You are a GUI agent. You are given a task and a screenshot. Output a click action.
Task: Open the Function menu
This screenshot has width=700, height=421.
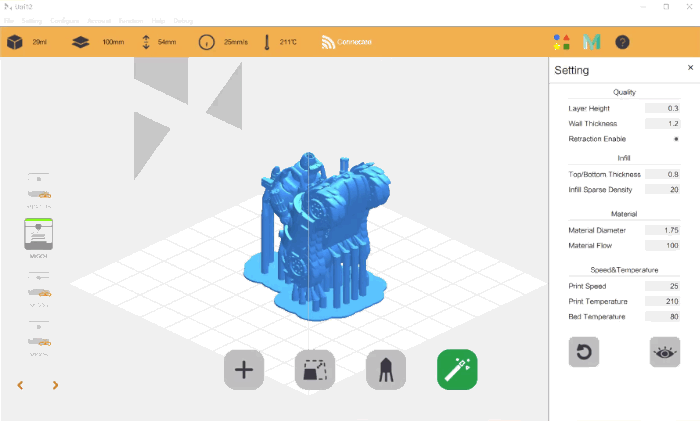131,21
